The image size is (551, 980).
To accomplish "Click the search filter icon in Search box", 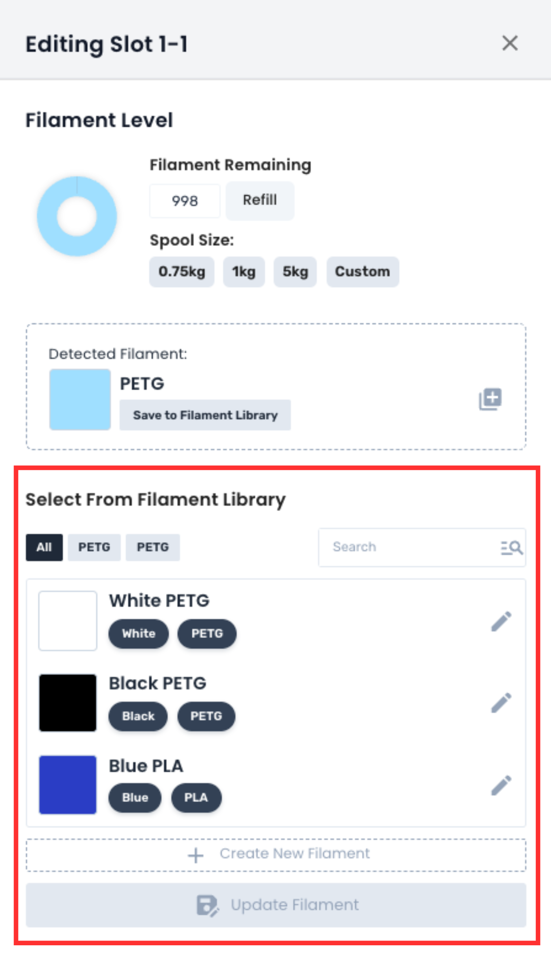I will pyautogui.click(x=512, y=548).
